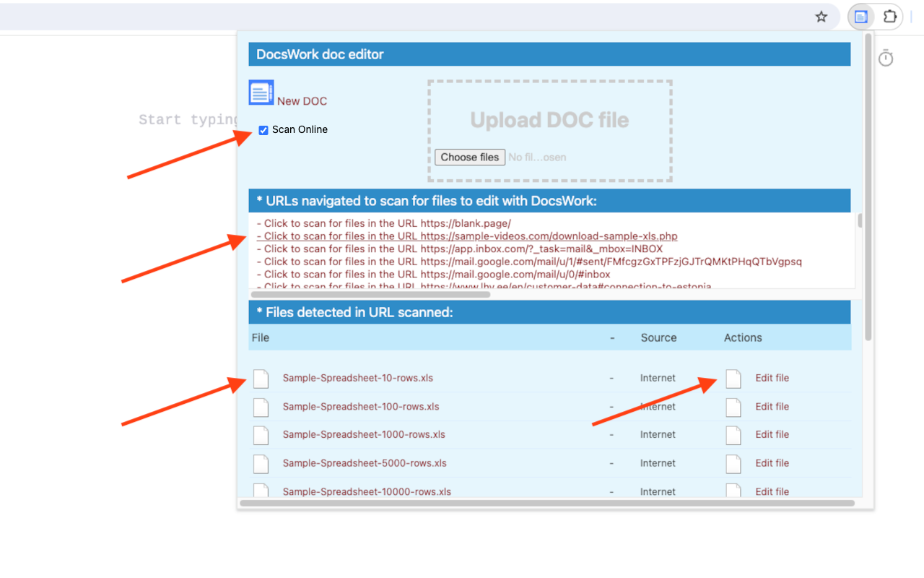Click the Edit file icon for Sample-Spreadsheet-100-rows.xls

(x=733, y=407)
